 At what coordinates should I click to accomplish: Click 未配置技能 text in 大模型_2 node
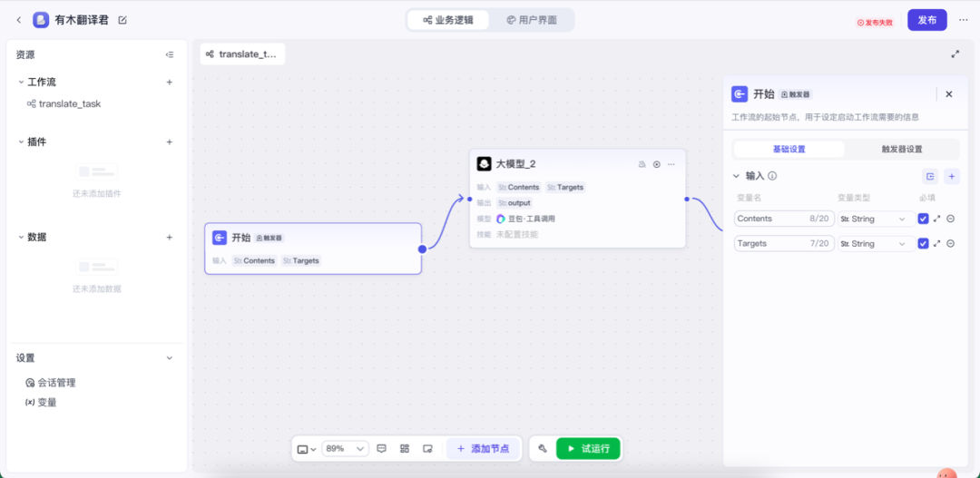517,234
